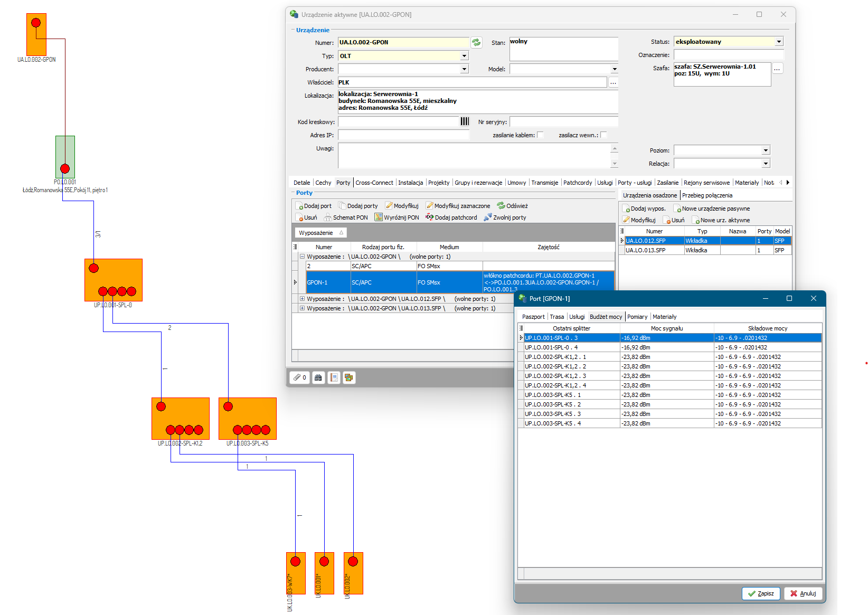Click Modyfikuj zaznaczone button

pyautogui.click(x=458, y=206)
